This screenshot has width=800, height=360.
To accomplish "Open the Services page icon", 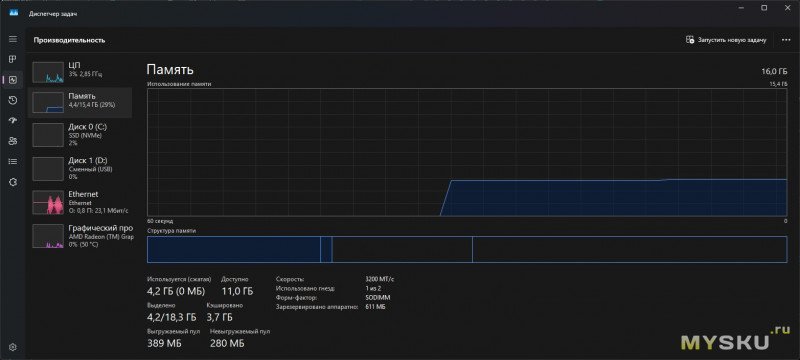I will (x=13, y=182).
